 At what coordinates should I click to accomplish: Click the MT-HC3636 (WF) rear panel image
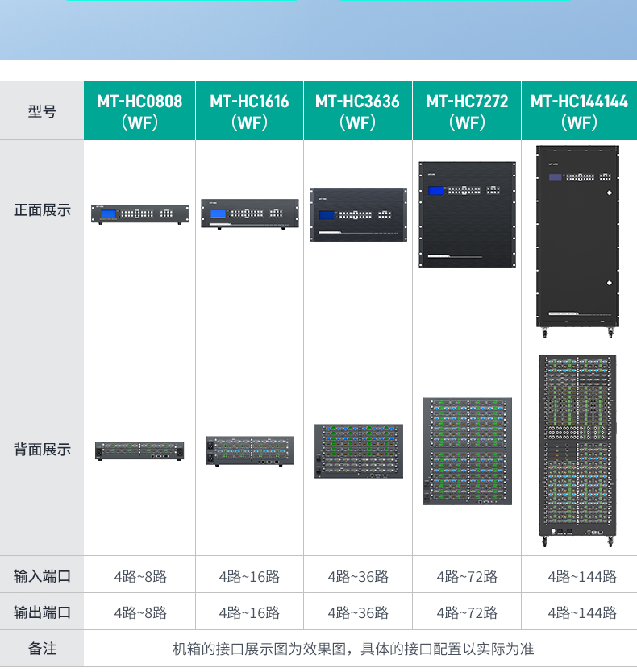click(x=359, y=451)
